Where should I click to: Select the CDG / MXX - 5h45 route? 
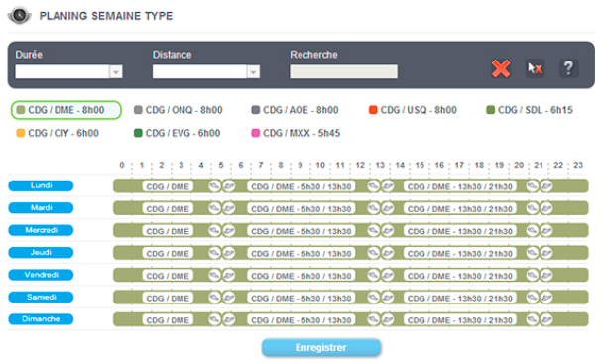click(296, 133)
